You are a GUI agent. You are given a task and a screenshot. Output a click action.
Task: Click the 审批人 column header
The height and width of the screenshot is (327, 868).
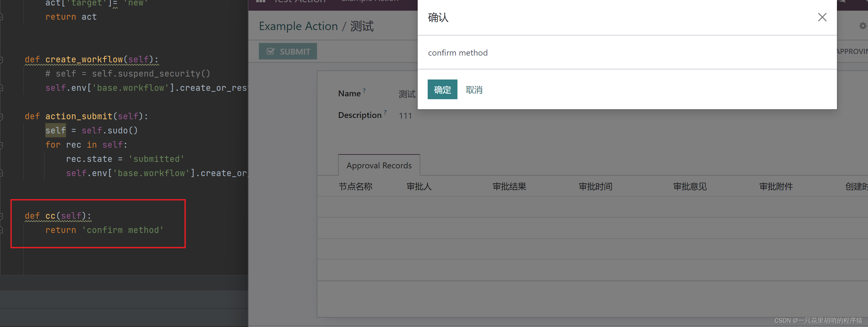click(419, 186)
